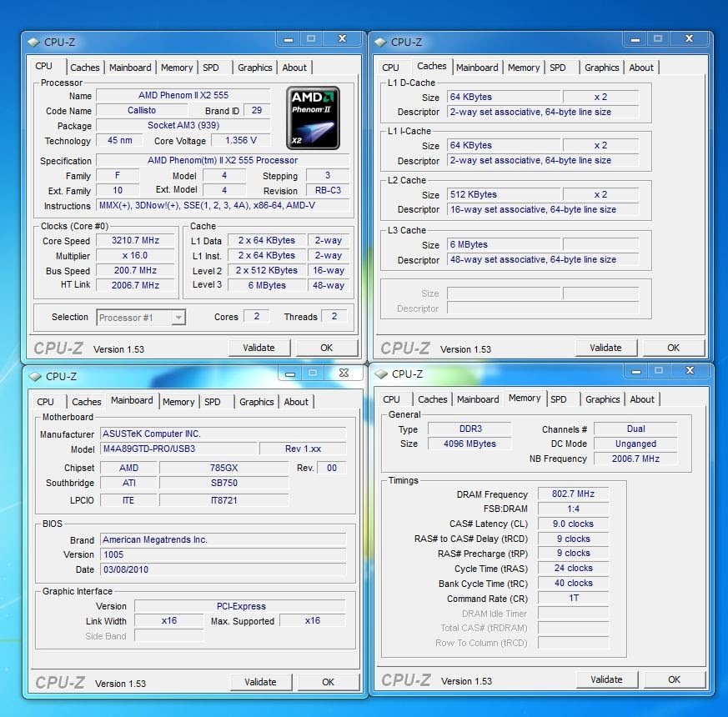Image resolution: width=728 pixels, height=717 pixels.
Task: Click the processor Name field AMD Phenom II X2 555
Action: (x=183, y=95)
